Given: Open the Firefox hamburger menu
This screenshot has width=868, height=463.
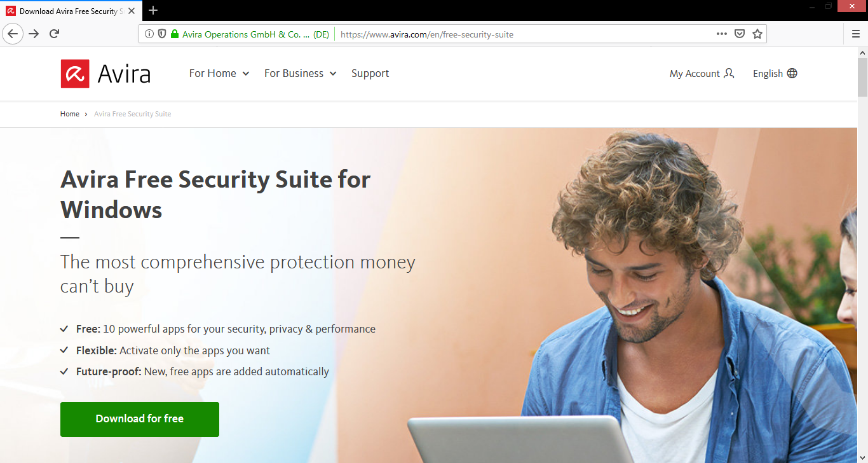Looking at the screenshot, I should tap(856, 34).
